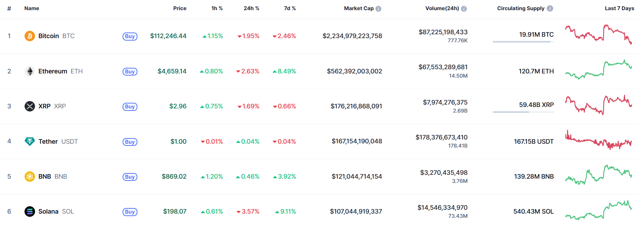Click the Market Cap info icon
Image resolution: width=644 pixels, height=229 pixels.
click(x=378, y=9)
